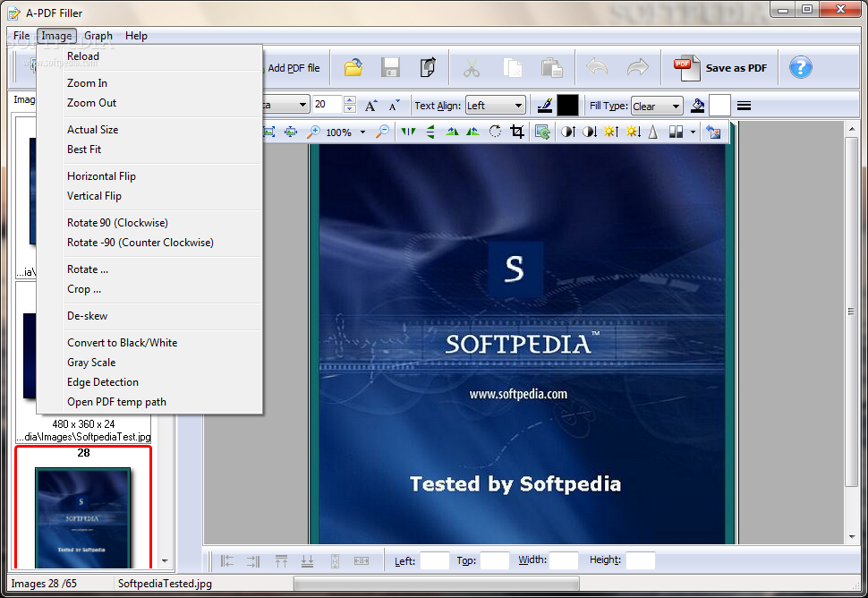868x598 pixels.
Task: Click the Undo arrow icon
Action: [597, 67]
